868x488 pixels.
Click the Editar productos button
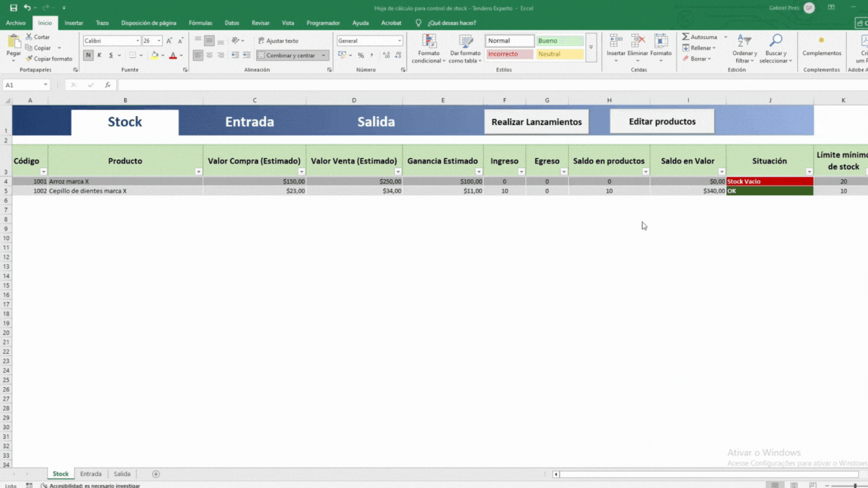click(662, 121)
